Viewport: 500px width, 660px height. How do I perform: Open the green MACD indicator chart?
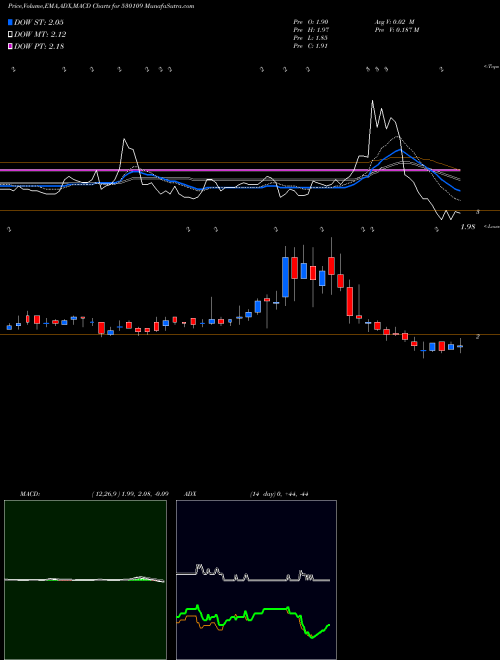point(85,580)
